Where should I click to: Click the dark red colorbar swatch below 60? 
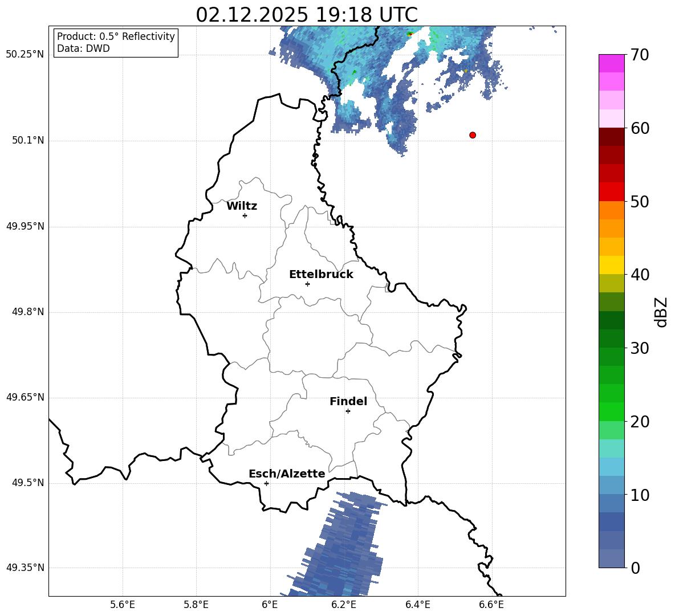click(612, 137)
